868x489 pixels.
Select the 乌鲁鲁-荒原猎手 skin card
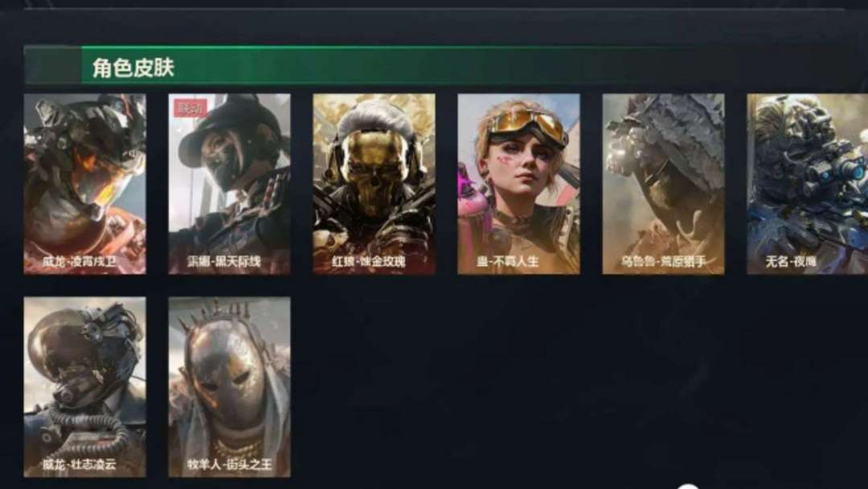pos(663,184)
